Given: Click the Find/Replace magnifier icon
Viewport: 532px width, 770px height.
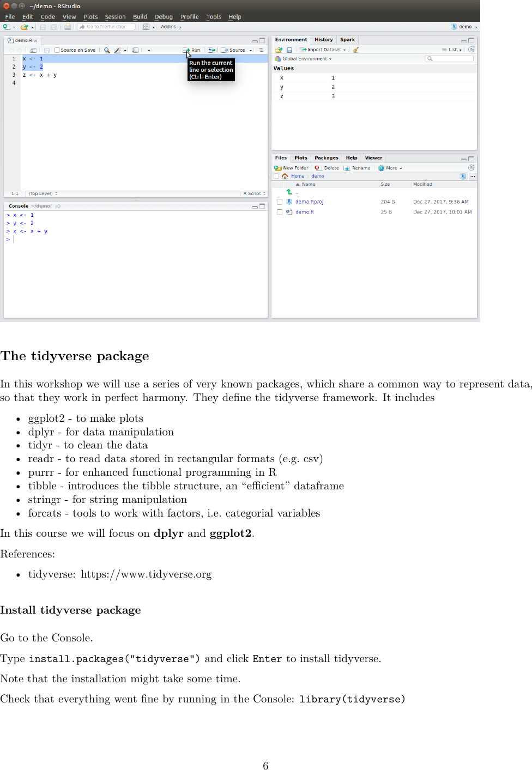Looking at the screenshot, I should pos(107,50).
